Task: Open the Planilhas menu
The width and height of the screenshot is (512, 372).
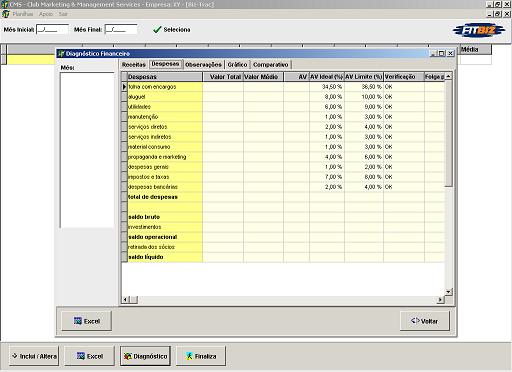Action: pyautogui.click(x=23, y=14)
